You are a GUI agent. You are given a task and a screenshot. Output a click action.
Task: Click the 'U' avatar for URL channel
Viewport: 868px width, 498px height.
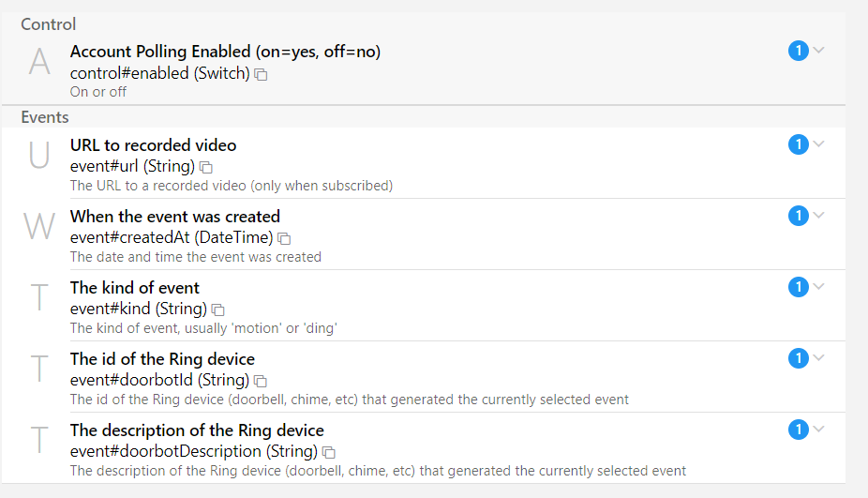tap(39, 156)
